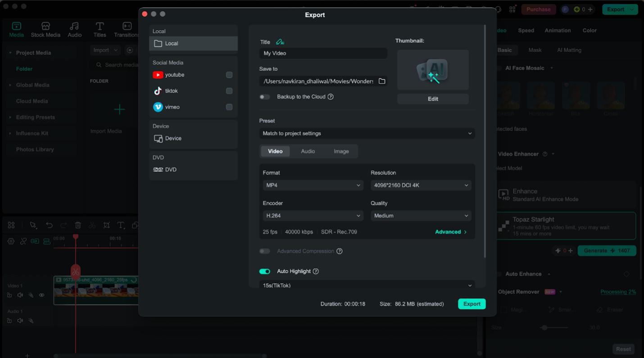Click the Auto Highlight help icon
Viewport: 644px width, 358px height.
click(316, 271)
